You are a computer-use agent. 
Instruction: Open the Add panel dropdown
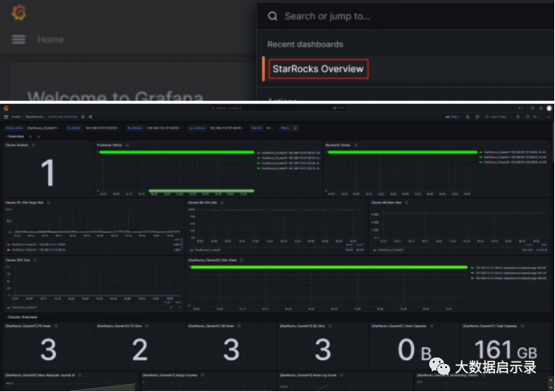[452, 117]
